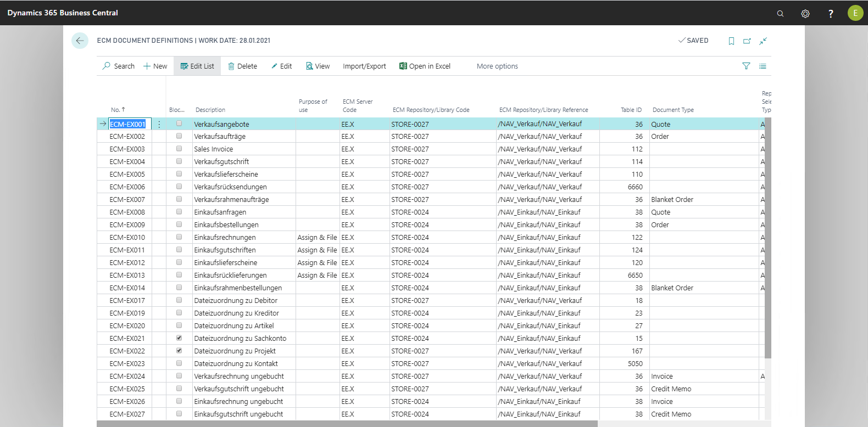Open the Import/Export menu
Image resolution: width=868 pixels, height=427 pixels.
[364, 66]
